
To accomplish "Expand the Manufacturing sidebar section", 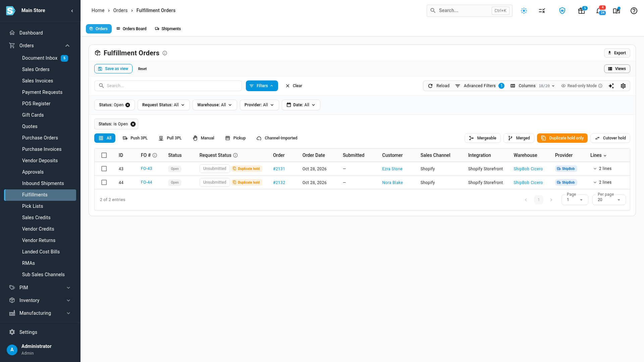I will pyautogui.click(x=40, y=313).
